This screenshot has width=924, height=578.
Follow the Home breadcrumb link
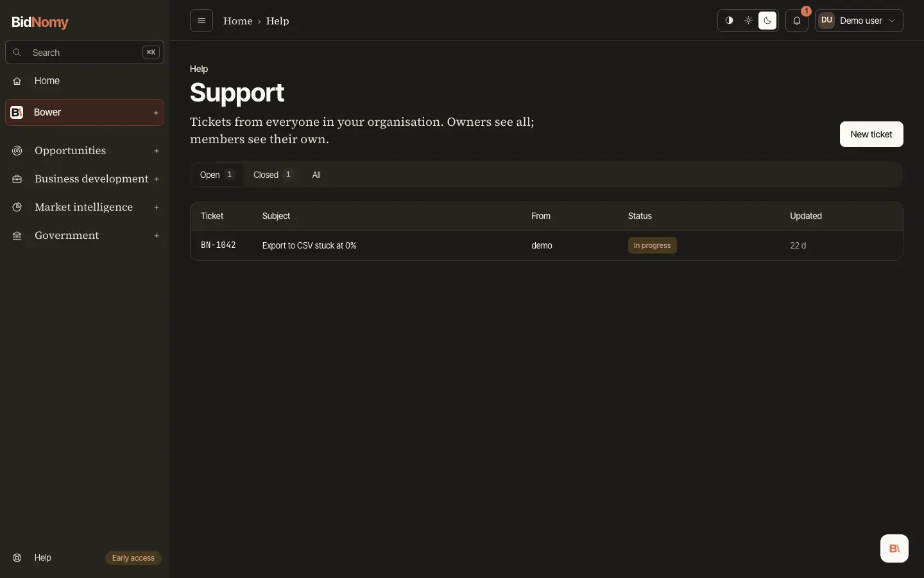click(238, 21)
